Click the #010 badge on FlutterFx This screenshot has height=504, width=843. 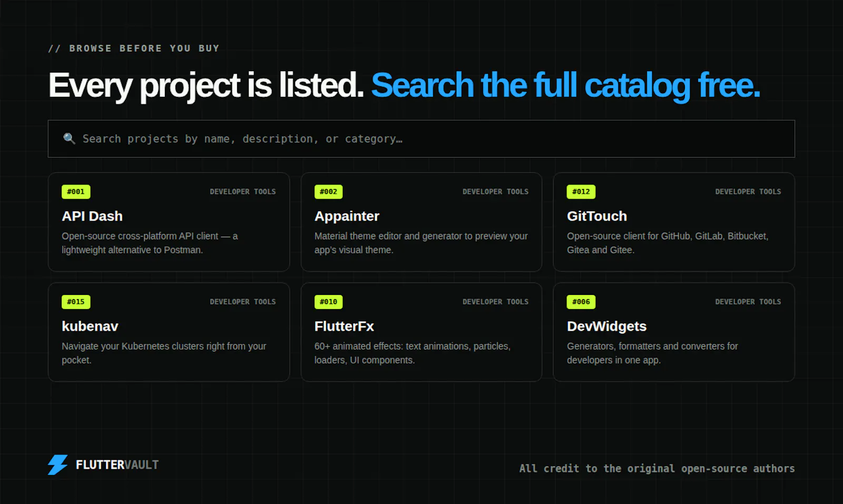coord(328,302)
